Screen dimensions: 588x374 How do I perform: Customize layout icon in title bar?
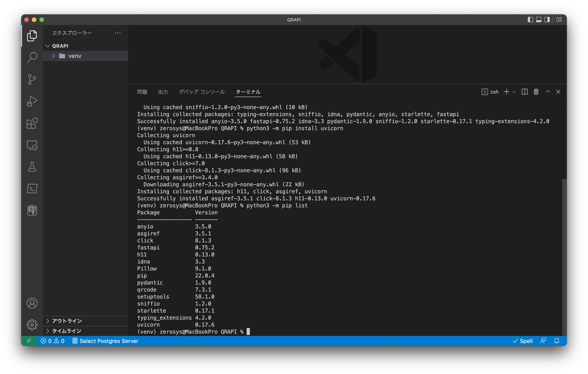559,20
